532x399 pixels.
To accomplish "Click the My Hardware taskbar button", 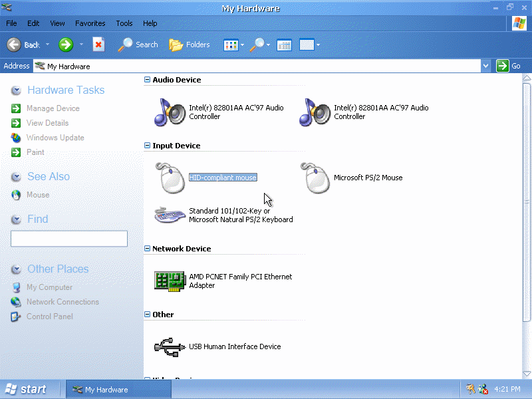I will point(118,390).
